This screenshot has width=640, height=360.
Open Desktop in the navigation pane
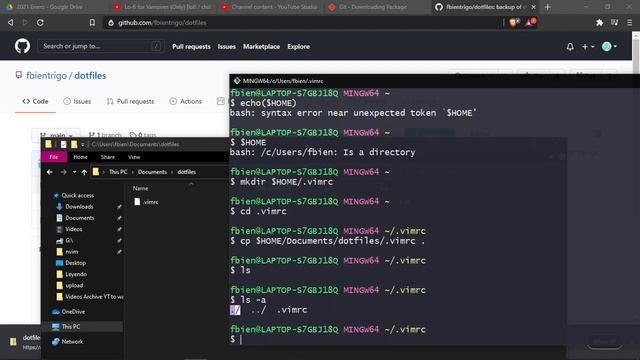coord(71,263)
